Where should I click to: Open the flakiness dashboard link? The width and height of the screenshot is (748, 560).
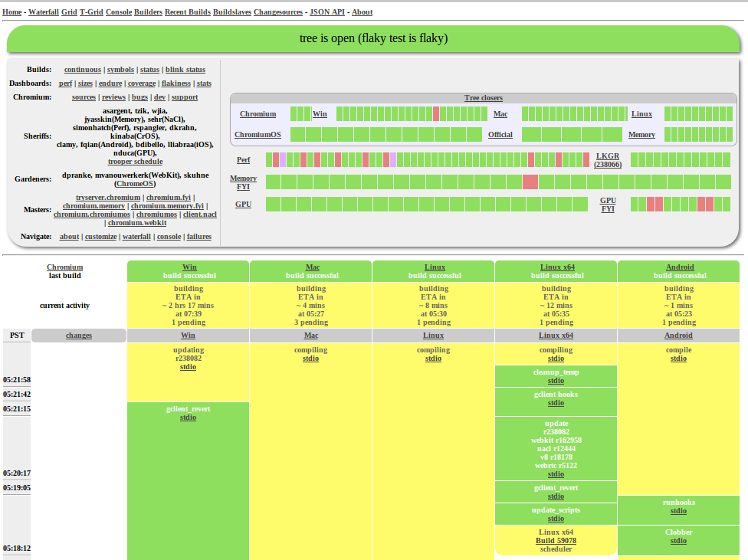coord(176,84)
